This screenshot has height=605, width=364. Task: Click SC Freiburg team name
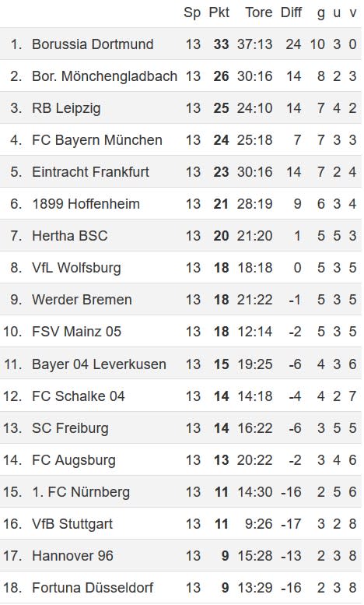click(70, 428)
